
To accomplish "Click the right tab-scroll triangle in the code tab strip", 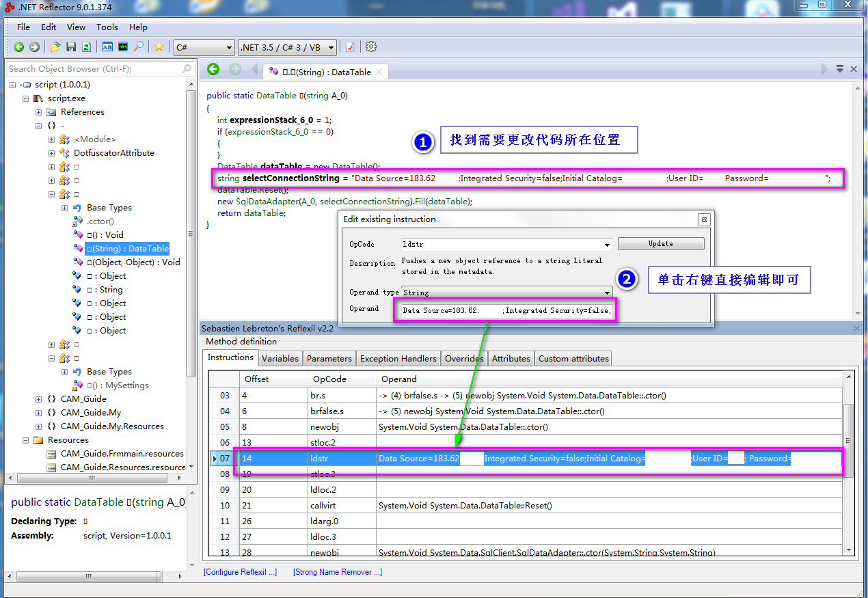I will coord(824,69).
